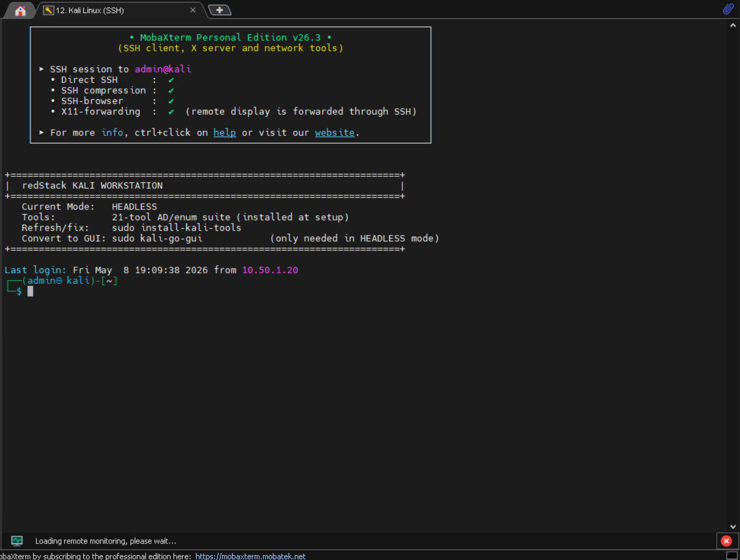The width and height of the screenshot is (740, 560).
Task: Close the Kali Linux (SSH) tab
Action: (193, 10)
